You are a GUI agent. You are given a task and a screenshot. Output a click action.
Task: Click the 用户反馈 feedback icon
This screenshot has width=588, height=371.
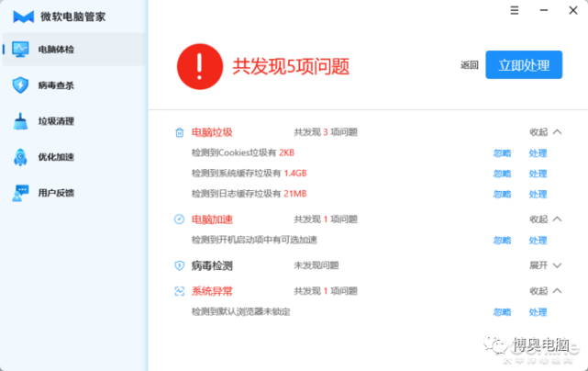pyautogui.click(x=20, y=193)
